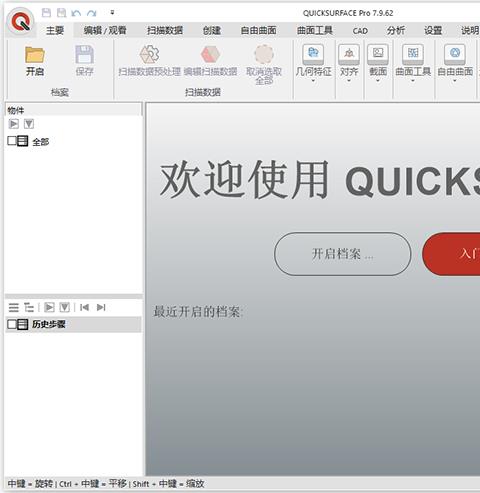Select the 历史步骤 row label
480x493 pixels.
pyautogui.click(x=49, y=324)
